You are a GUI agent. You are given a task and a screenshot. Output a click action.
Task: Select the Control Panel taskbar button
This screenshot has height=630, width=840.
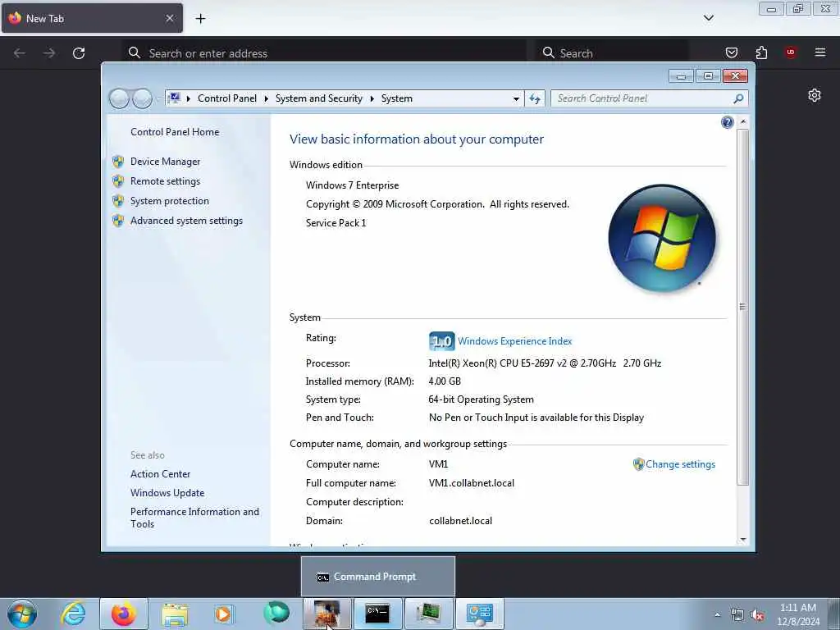pyautogui.click(x=479, y=614)
